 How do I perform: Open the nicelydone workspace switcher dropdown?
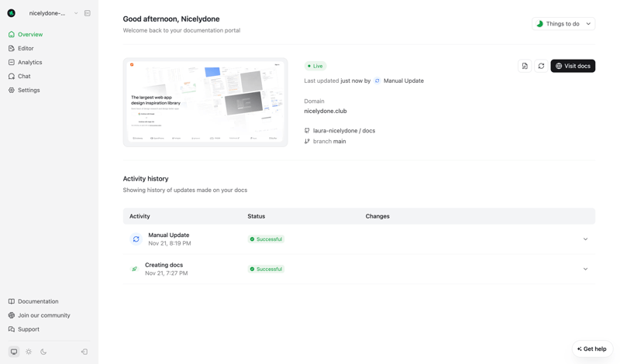pyautogui.click(x=53, y=13)
